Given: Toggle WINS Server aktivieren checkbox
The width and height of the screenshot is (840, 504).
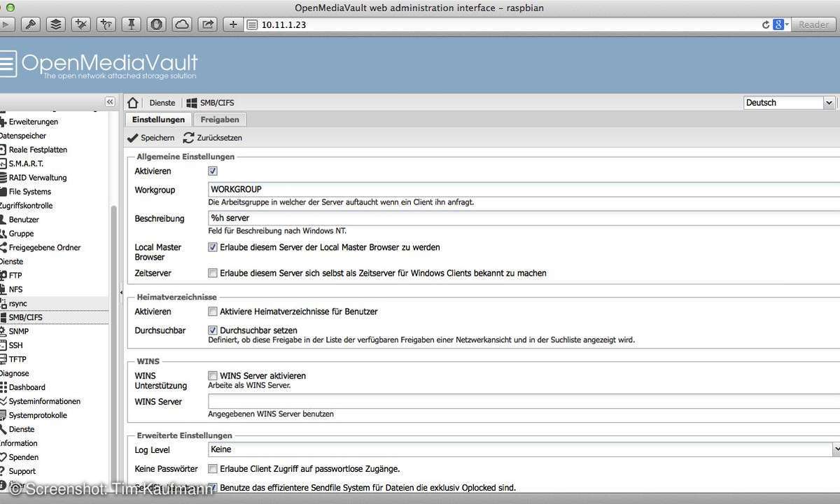Looking at the screenshot, I should pos(213,376).
